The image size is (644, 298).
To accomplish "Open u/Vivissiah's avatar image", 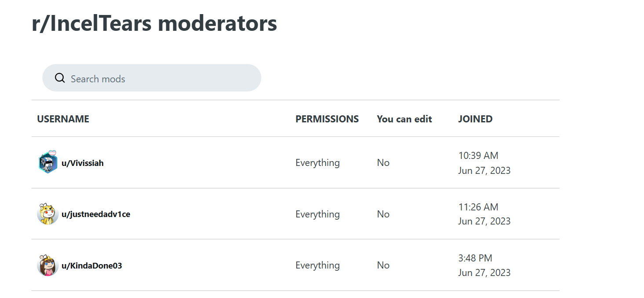I will tap(48, 163).
